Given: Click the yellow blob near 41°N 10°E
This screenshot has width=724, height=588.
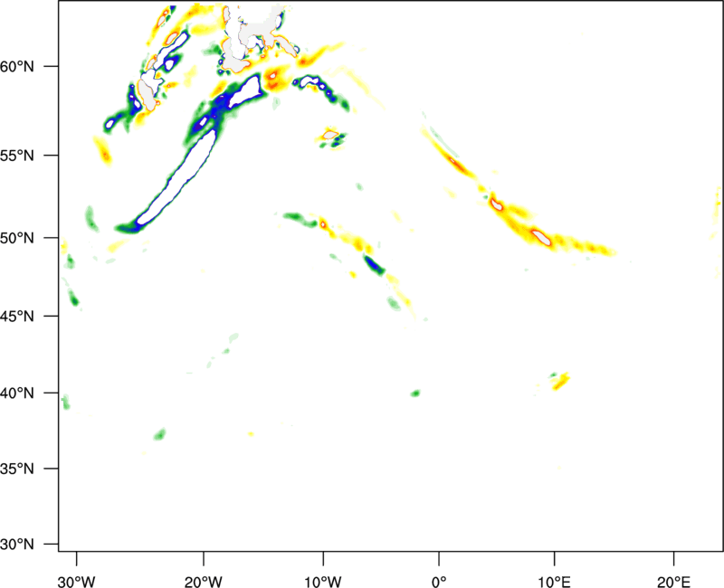Looking at the screenshot, I should point(560,382).
